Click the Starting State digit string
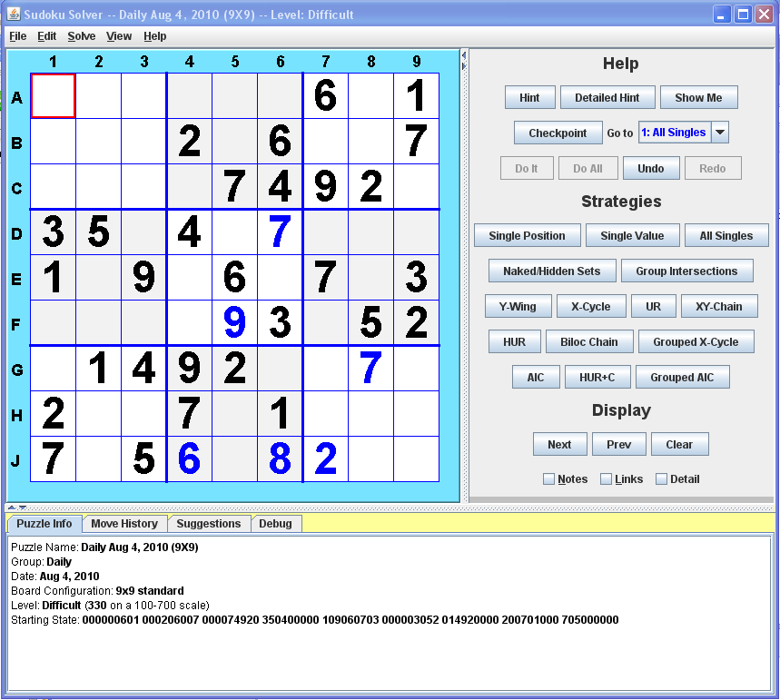This screenshot has height=700, width=780. coord(351,620)
